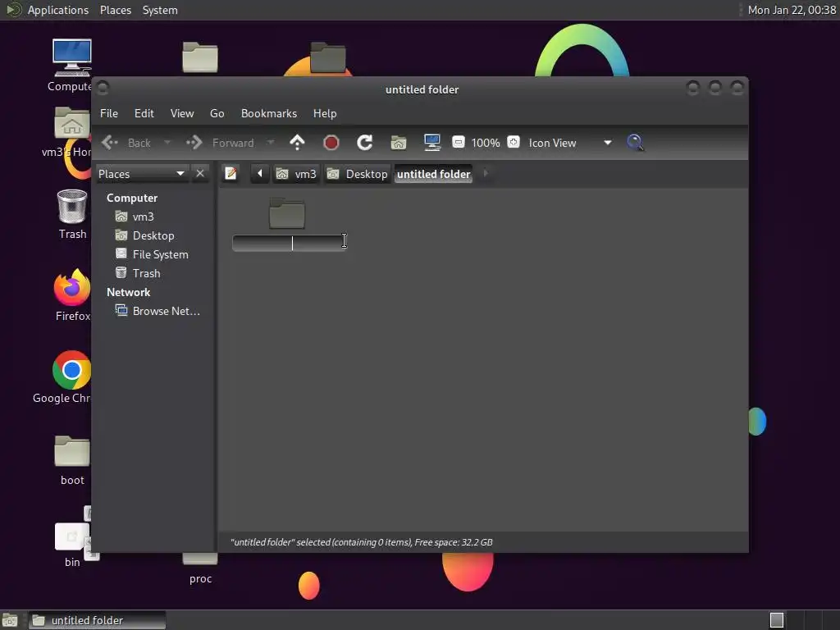Zoom out with the minus icon
This screenshot has width=840, height=630.
tap(458, 142)
